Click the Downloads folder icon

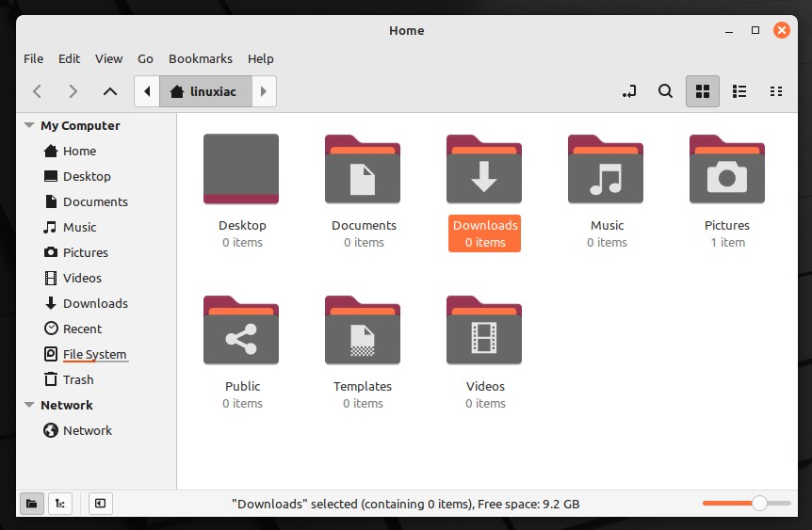click(x=484, y=169)
